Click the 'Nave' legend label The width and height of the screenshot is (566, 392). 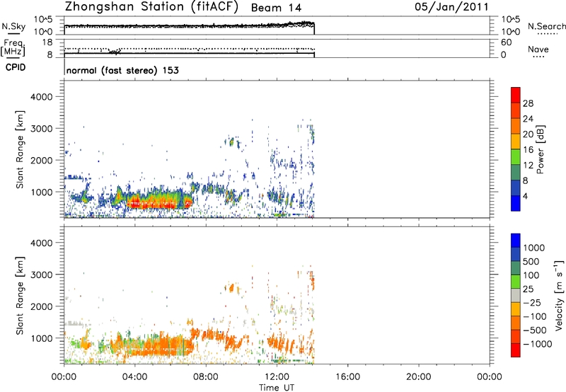click(x=538, y=49)
